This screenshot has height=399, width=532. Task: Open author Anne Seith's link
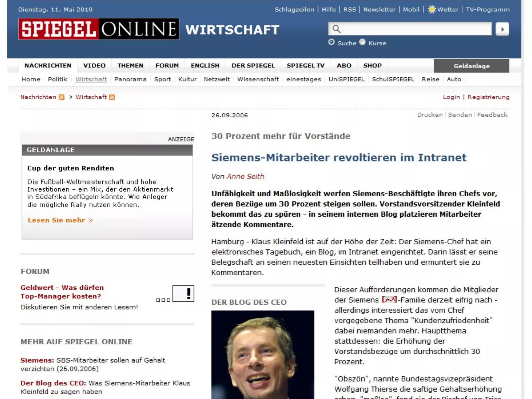[x=245, y=176]
